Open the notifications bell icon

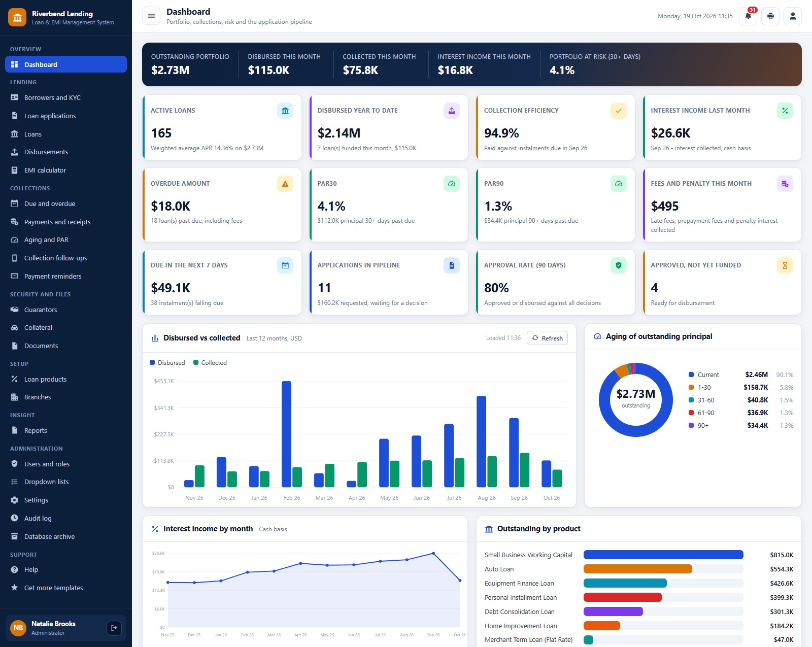pos(748,16)
